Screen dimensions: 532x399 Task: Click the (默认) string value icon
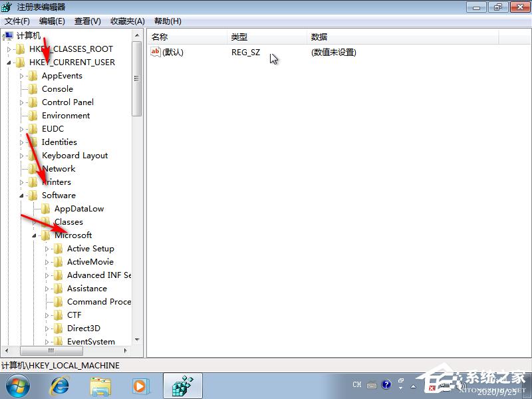pyautogui.click(x=156, y=52)
